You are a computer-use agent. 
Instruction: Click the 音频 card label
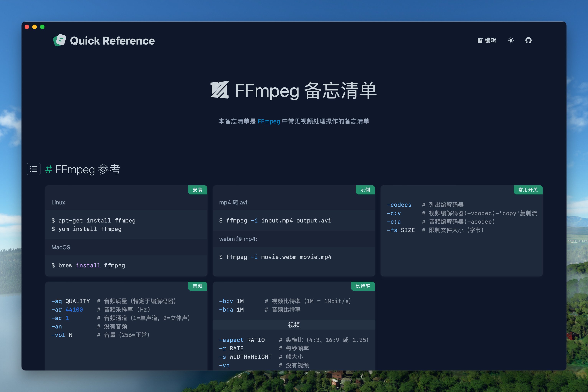(197, 286)
